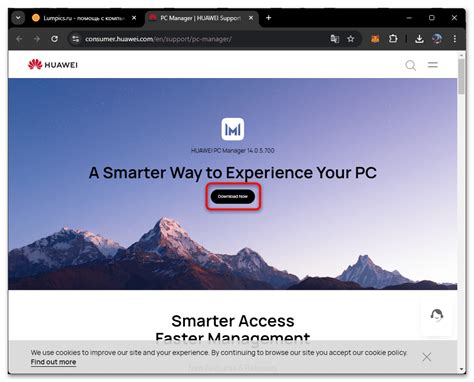Open the Extensions puzzle menu
Screen dimensions: 474x382
click(x=393, y=39)
